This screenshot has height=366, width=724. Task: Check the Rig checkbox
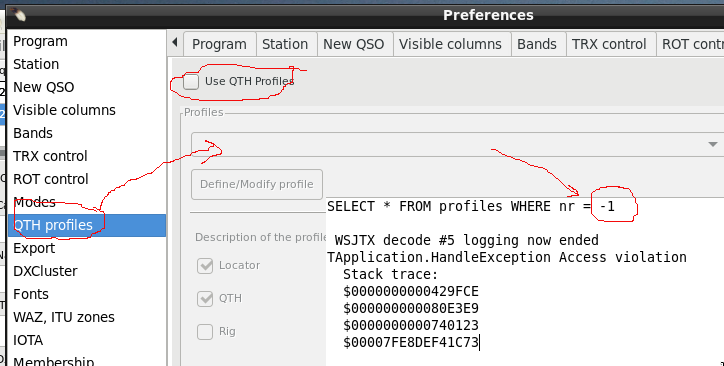click(205, 331)
